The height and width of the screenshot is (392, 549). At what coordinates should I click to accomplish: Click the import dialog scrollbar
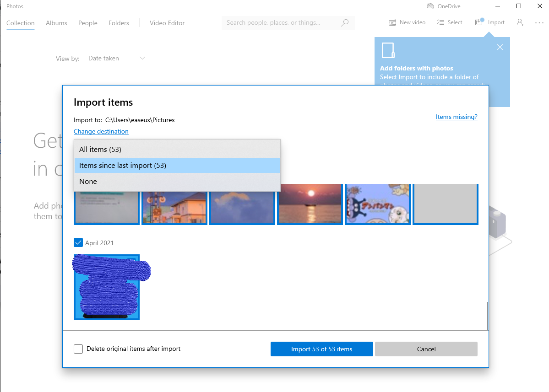487,316
